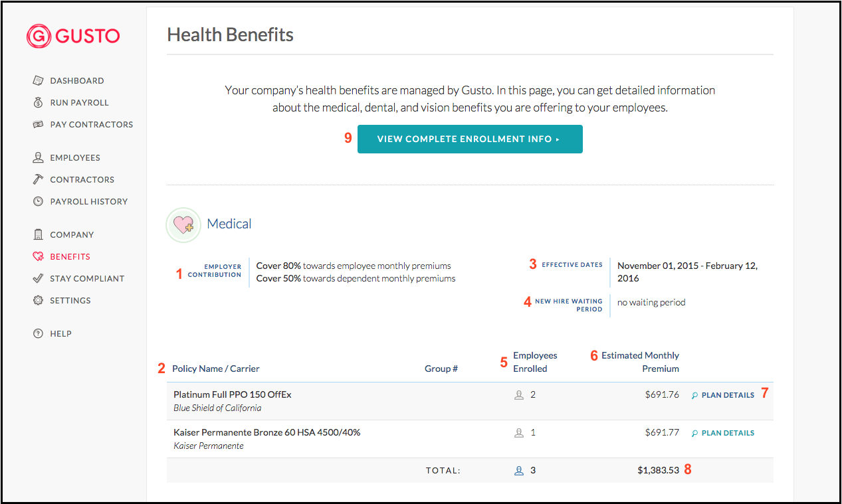The height and width of the screenshot is (504, 842).
Task: Click the Medical heart badge icon
Action: pyautogui.click(x=183, y=224)
